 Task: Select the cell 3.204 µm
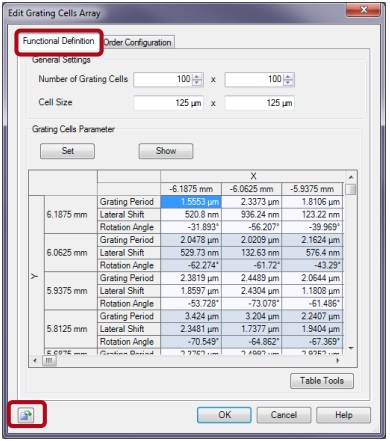pyautogui.click(x=252, y=316)
